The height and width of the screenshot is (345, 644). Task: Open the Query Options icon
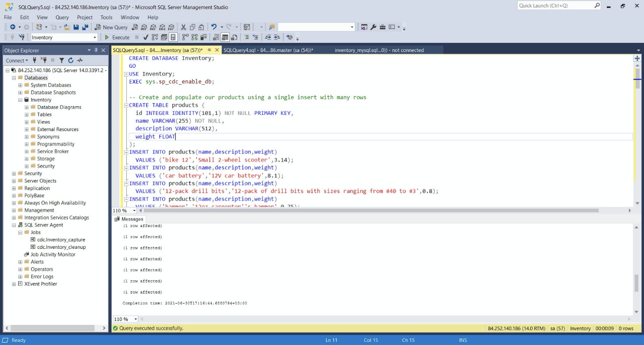[164, 37]
